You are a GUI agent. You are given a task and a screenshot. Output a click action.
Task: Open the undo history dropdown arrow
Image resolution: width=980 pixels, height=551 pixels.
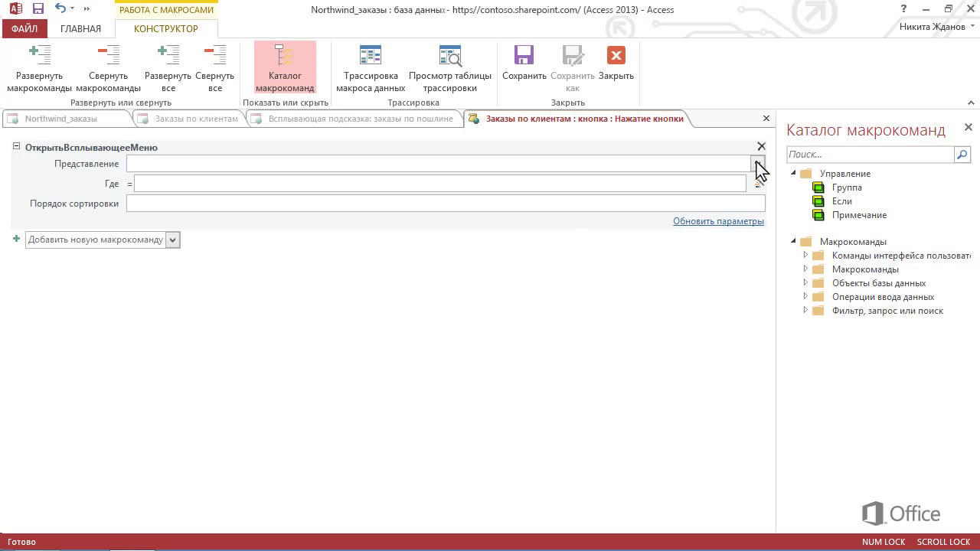click(73, 9)
